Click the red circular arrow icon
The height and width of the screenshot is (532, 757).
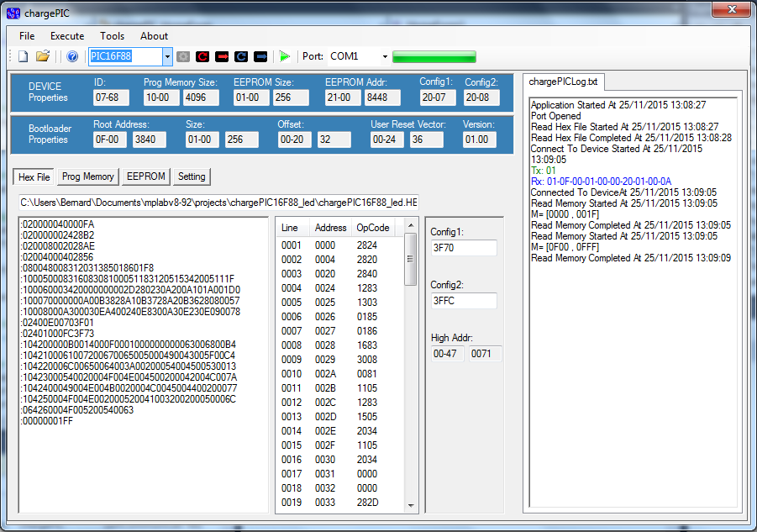(202, 56)
